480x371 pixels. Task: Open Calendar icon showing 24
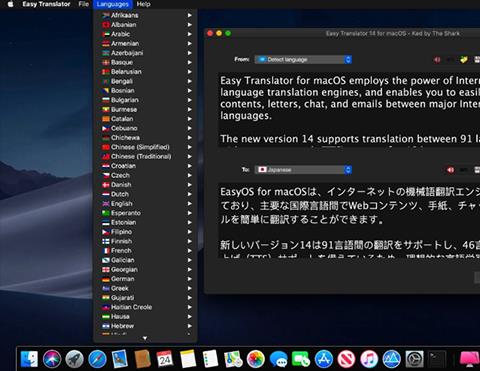click(x=165, y=359)
